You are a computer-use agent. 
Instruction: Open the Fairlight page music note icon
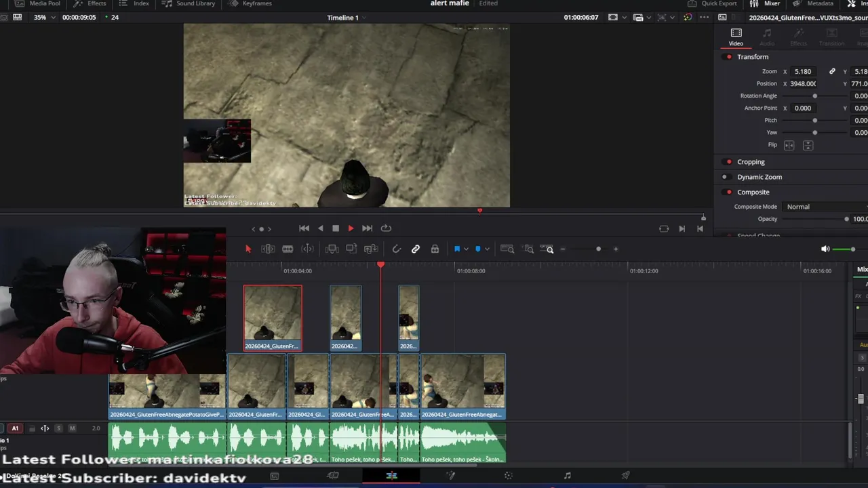568,476
